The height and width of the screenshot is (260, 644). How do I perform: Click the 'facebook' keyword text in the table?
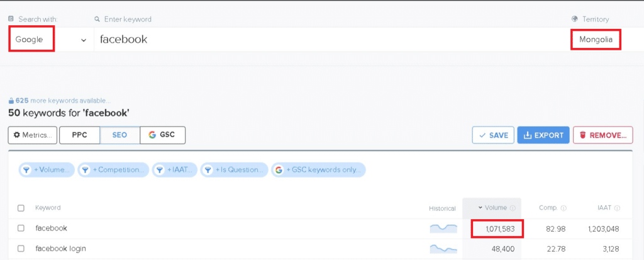[52, 229]
